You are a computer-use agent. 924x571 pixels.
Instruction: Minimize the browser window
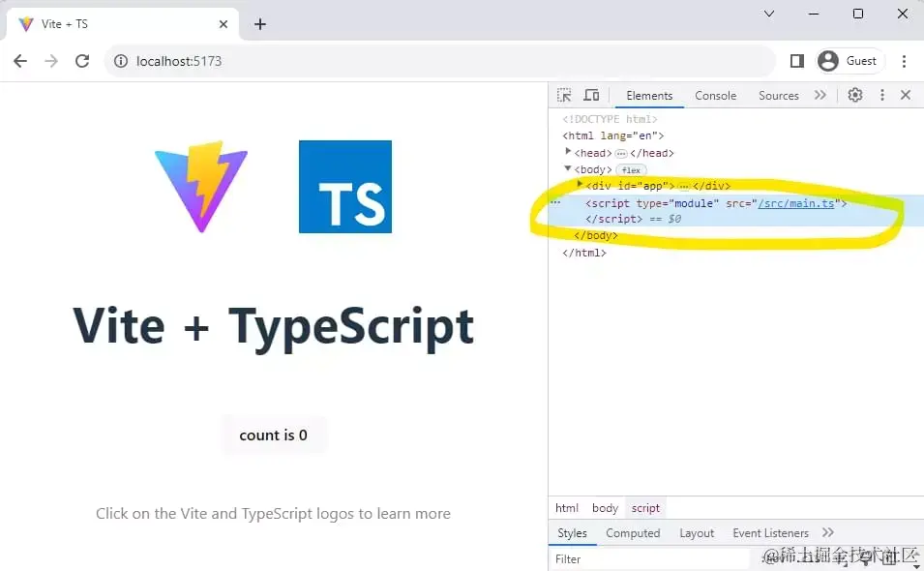[x=814, y=14]
